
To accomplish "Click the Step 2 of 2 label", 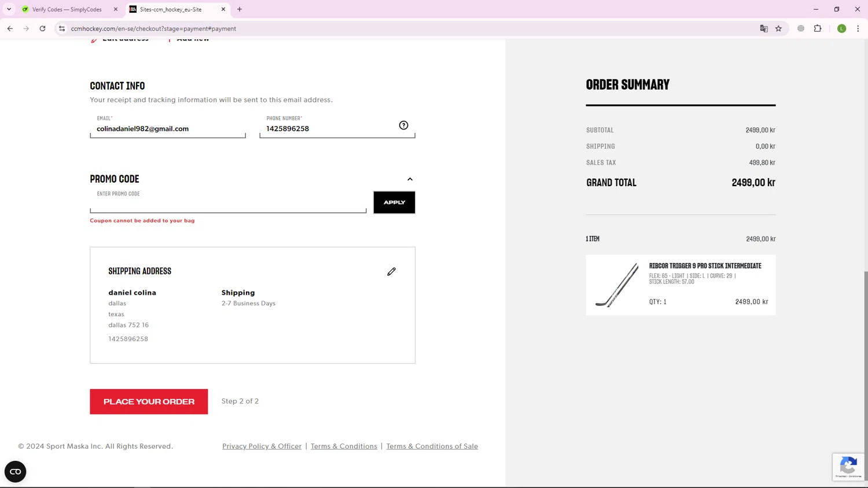I will click(240, 401).
